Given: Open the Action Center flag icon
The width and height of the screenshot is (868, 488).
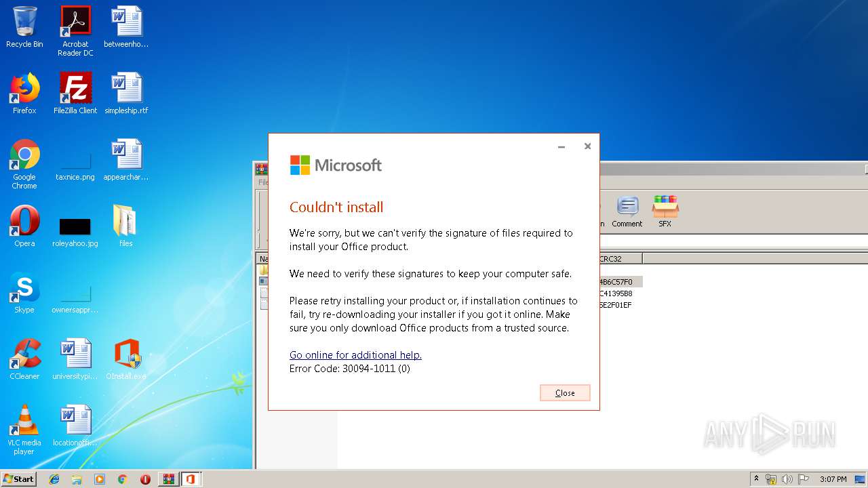Looking at the screenshot, I should (804, 479).
